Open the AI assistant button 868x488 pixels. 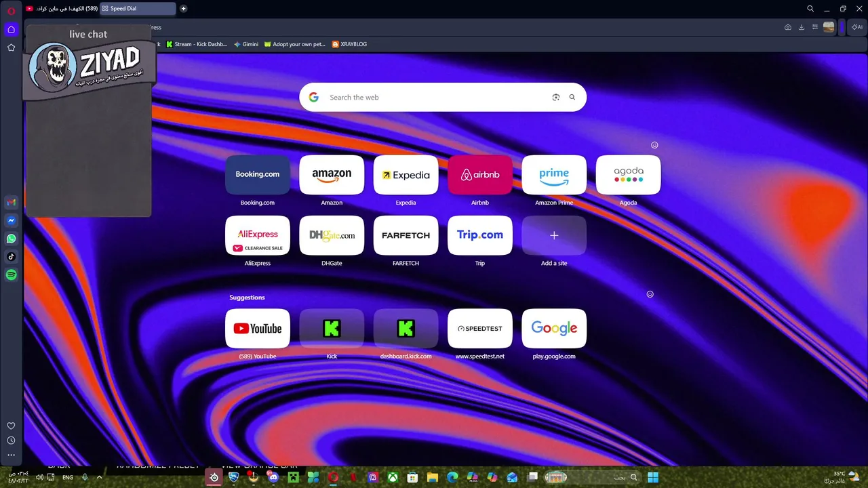point(857,27)
